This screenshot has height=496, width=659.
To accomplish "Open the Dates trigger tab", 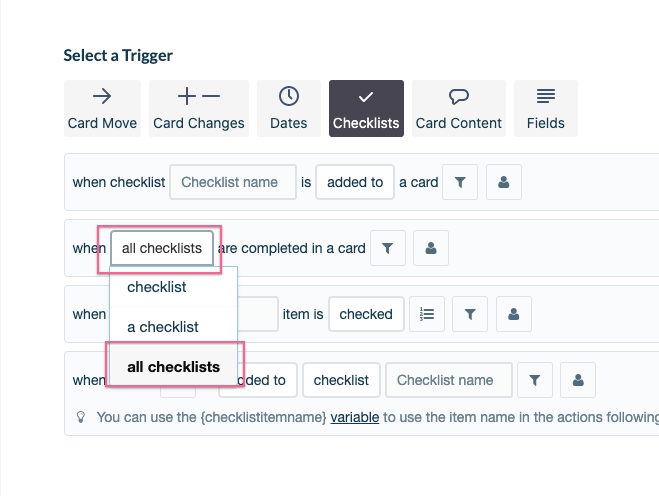I will tap(289, 108).
